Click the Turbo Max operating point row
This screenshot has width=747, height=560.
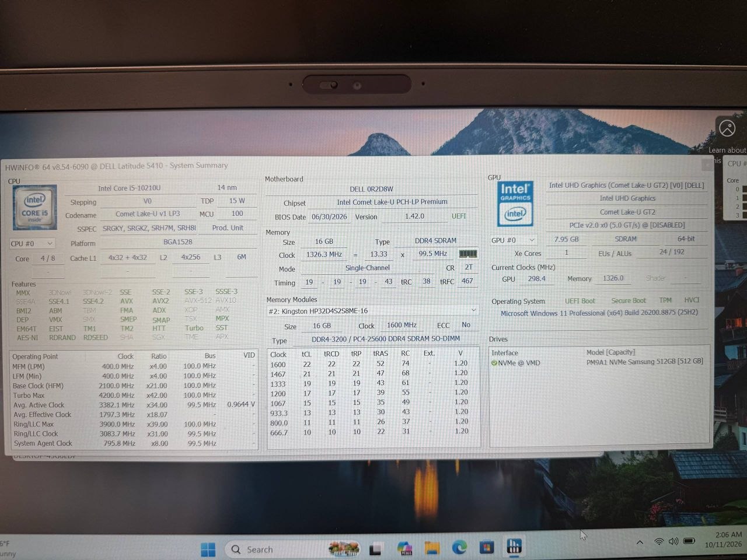(134, 395)
